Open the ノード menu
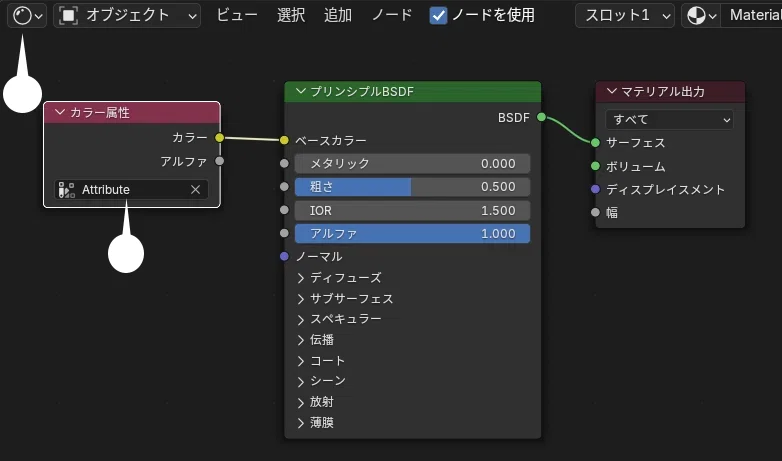The image size is (782, 461). tap(392, 15)
